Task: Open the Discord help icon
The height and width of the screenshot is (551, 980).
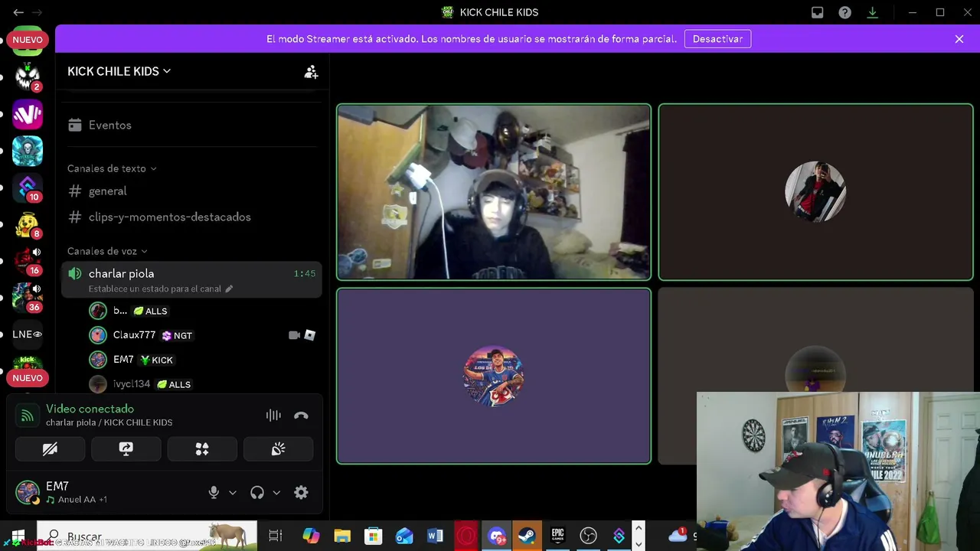Action: [x=844, y=12]
